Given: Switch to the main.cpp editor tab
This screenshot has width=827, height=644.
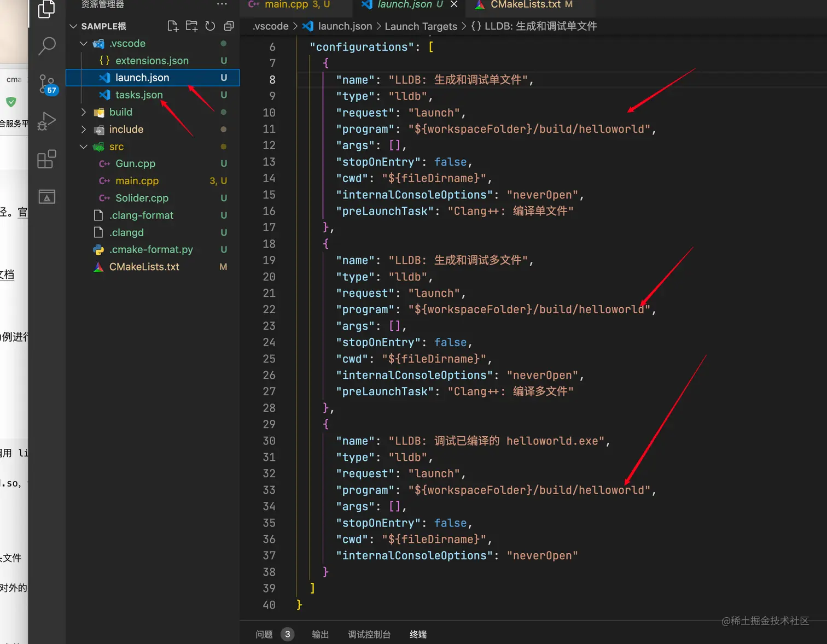Looking at the screenshot, I should [x=286, y=4].
